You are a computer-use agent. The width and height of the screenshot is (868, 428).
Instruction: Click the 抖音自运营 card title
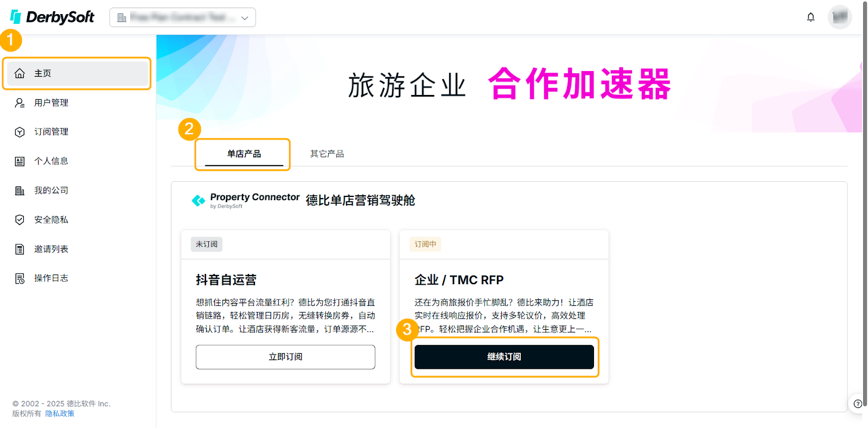point(226,280)
